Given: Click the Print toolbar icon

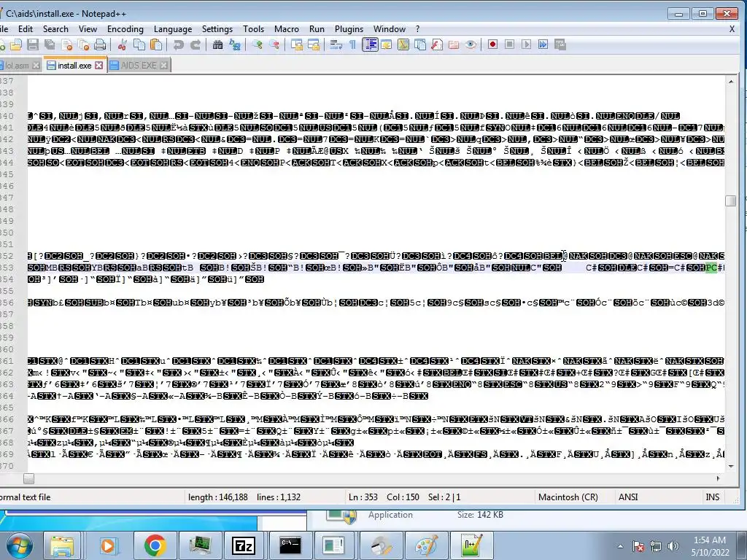Looking at the screenshot, I should pos(100,44).
